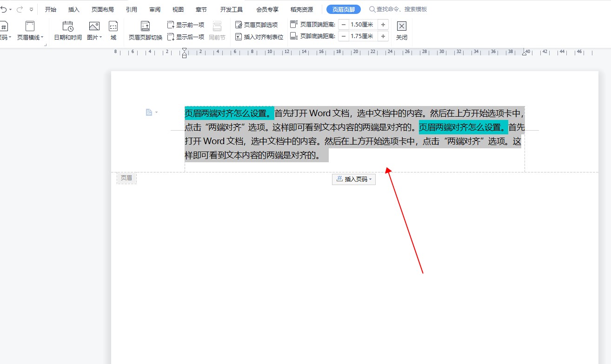This screenshot has width=611, height=364.
Task: Open the Page Layout (页面布局) tab
Action: point(103,9)
